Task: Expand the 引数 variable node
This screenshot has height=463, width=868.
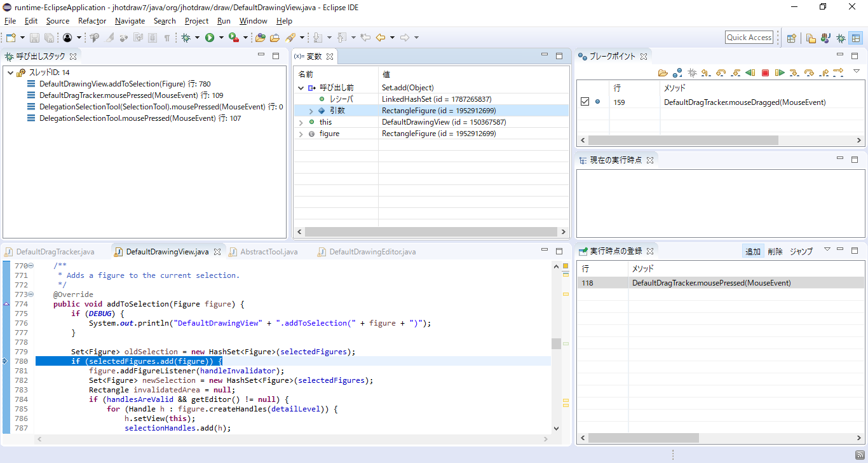Action: [311, 111]
